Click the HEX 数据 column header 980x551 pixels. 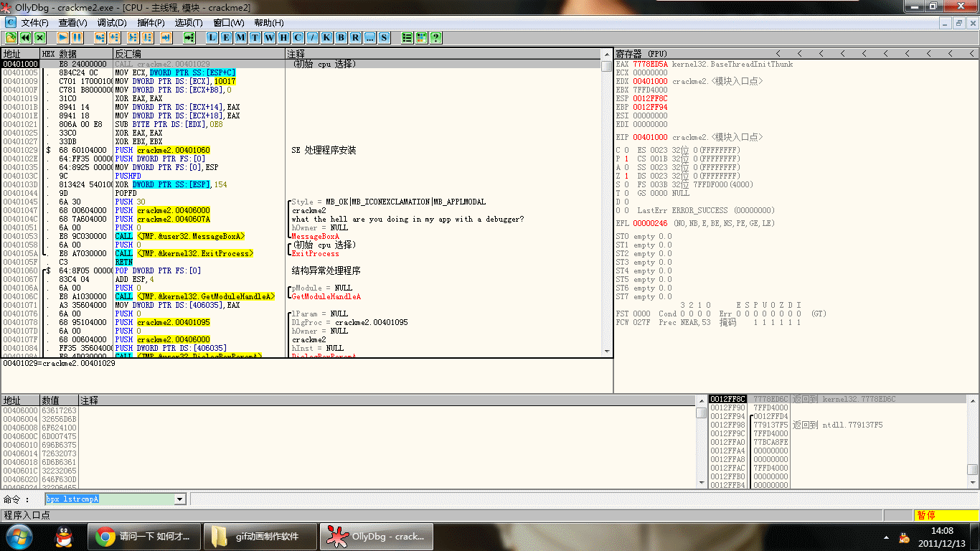pyautogui.click(x=77, y=54)
